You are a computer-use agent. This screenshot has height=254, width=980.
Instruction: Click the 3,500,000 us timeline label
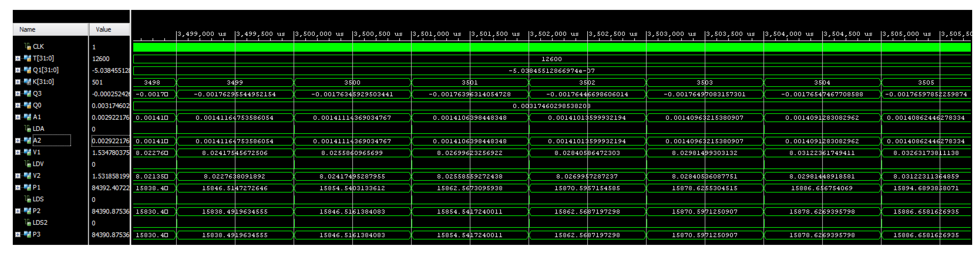[x=319, y=34]
